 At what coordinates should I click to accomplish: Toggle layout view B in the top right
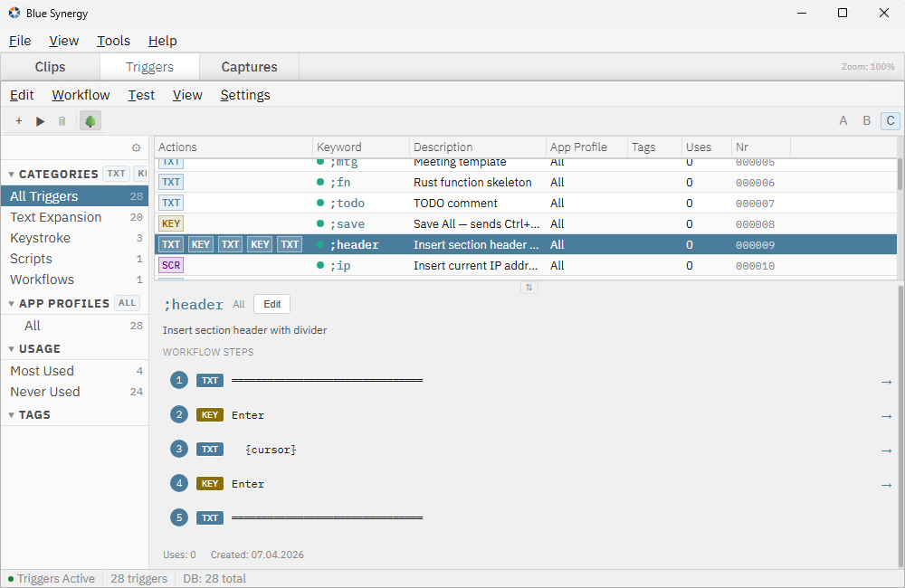pos(866,119)
